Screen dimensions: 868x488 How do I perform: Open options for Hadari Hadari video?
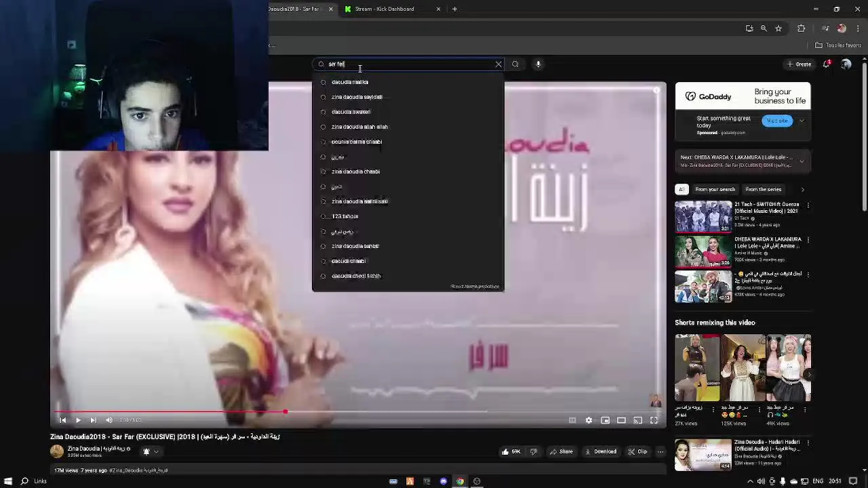808,443
